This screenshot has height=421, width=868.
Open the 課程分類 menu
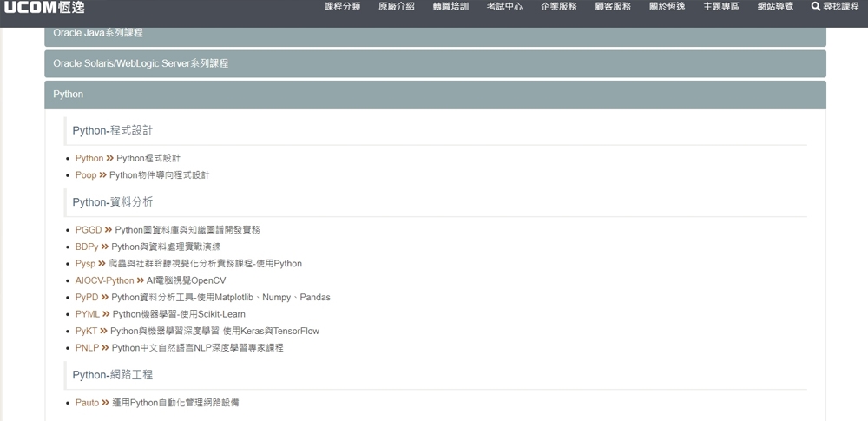click(343, 7)
